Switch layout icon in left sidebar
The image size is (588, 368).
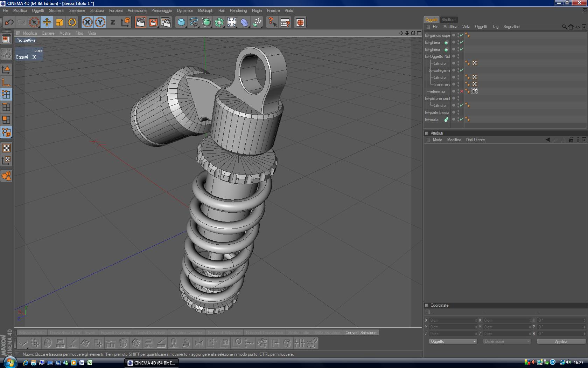point(6,39)
